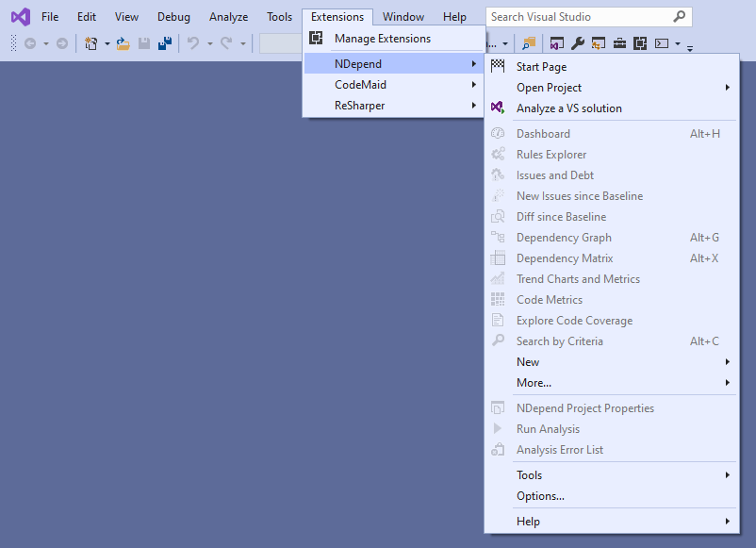
Task: Click the Issues and Debt icon
Action: click(498, 174)
